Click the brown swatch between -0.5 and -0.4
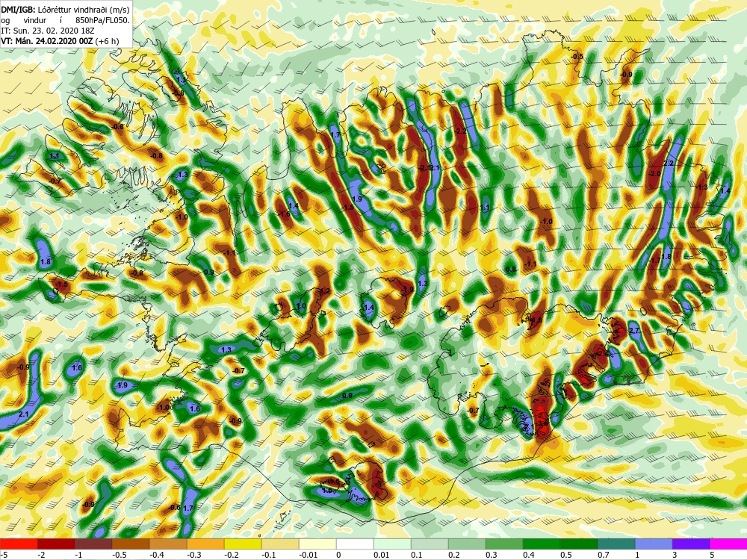Screen dimensions: 747x560 131,544
